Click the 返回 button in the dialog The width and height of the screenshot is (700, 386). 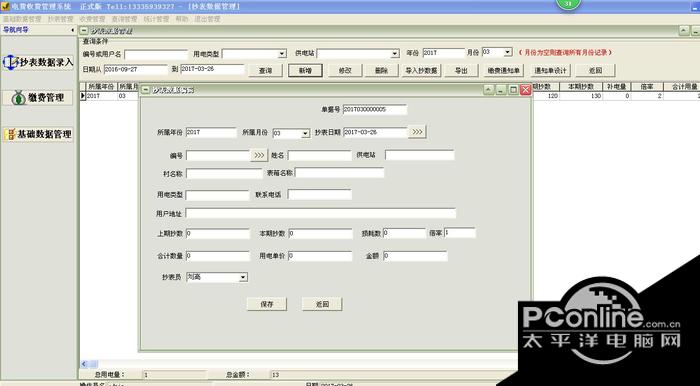click(322, 304)
